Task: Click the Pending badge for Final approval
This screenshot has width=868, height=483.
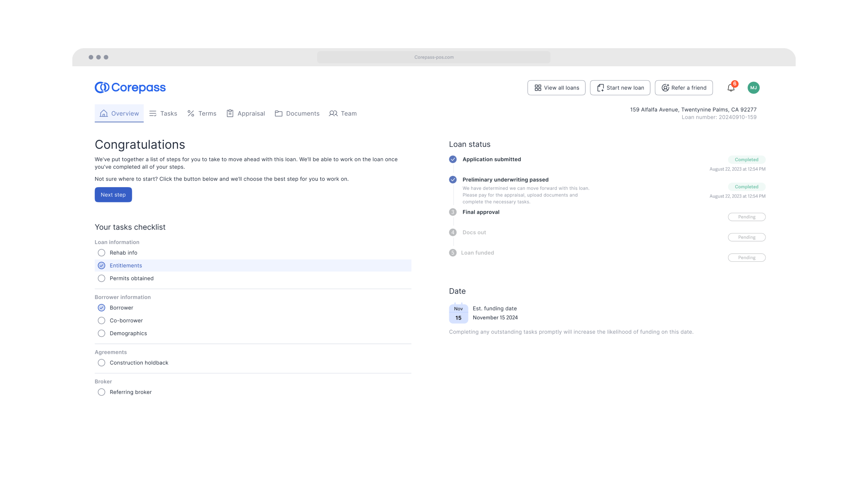Action: tap(747, 217)
